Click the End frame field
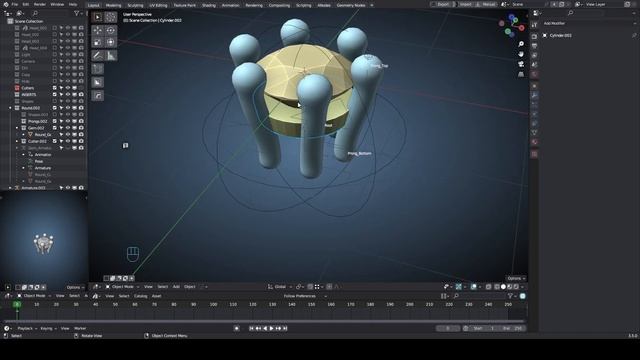Screen dimensions: 640x360 (x=513, y=328)
